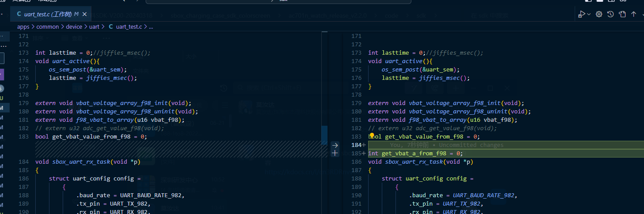Viewport: 644px width, 214px height.
Task: Show file history timeline clock icon
Action: pos(610,14)
